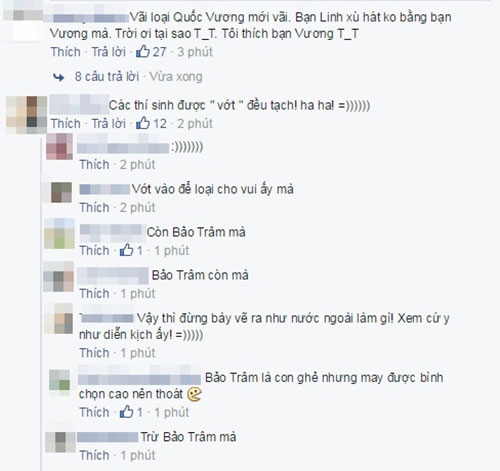Click the '3 phút' timestamp on the first comment
This screenshot has height=471, width=500.
tap(195, 52)
